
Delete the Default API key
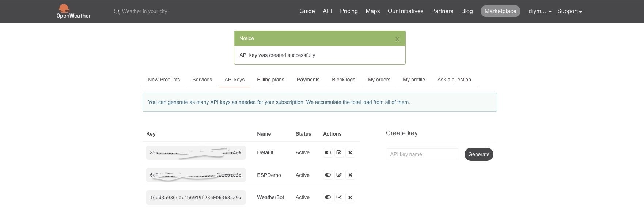[350, 152]
